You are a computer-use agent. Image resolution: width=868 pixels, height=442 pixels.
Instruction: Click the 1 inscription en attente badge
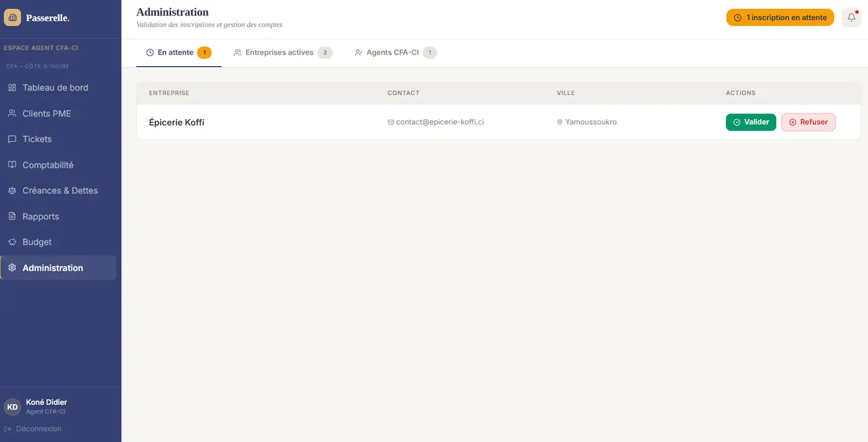(780, 18)
